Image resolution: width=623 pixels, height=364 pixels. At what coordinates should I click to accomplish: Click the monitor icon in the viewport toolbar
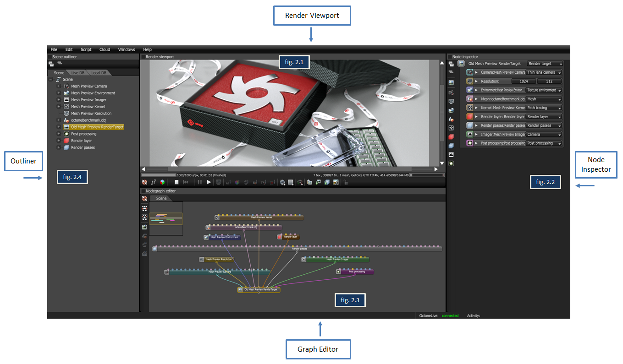[x=219, y=182]
